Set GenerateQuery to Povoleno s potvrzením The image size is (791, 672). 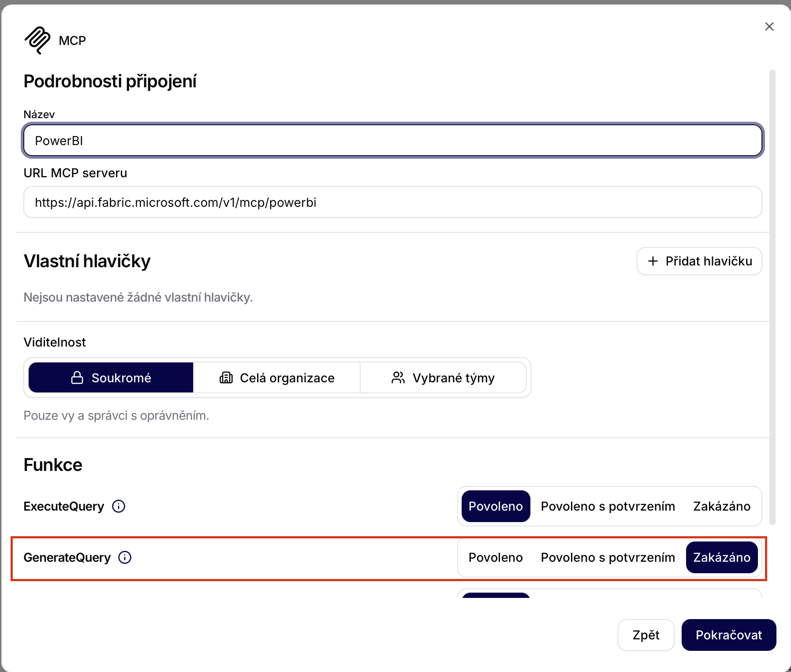tap(608, 557)
